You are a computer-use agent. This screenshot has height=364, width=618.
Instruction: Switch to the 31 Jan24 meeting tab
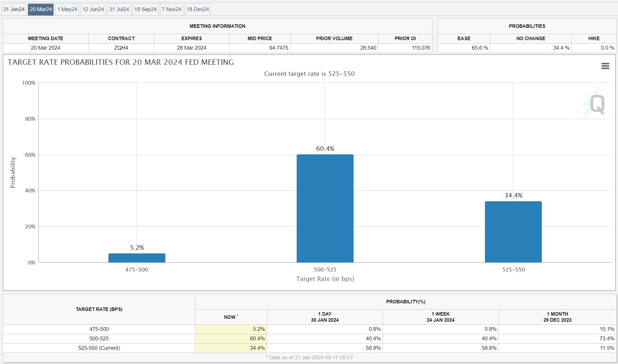(x=14, y=9)
